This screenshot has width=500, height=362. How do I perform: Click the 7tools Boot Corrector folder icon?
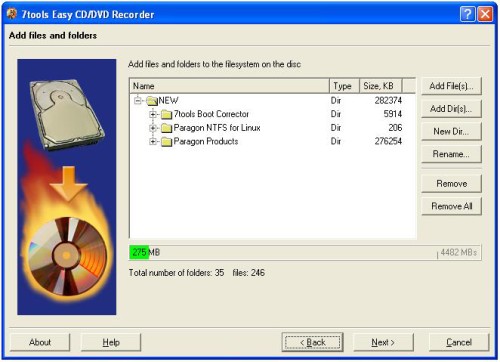point(166,114)
